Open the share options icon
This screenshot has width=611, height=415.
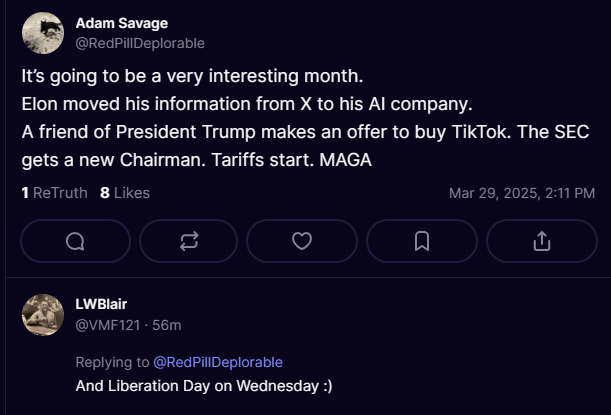click(x=542, y=241)
